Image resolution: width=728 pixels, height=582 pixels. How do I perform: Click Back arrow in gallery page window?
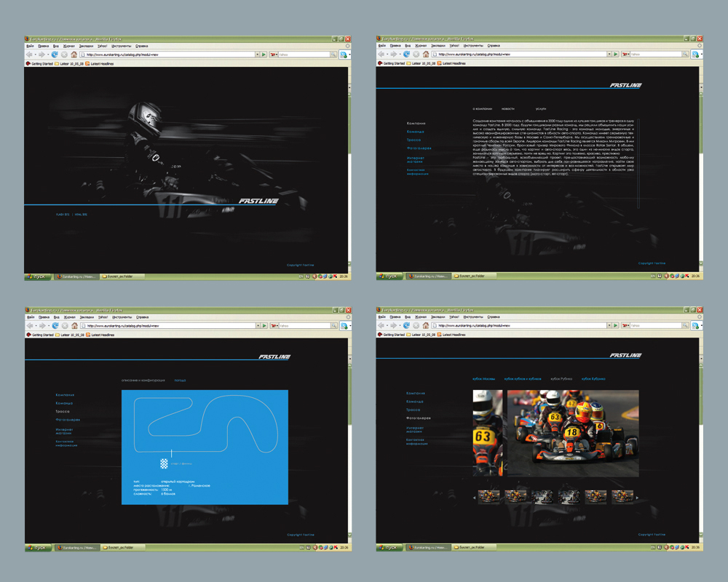point(381,325)
